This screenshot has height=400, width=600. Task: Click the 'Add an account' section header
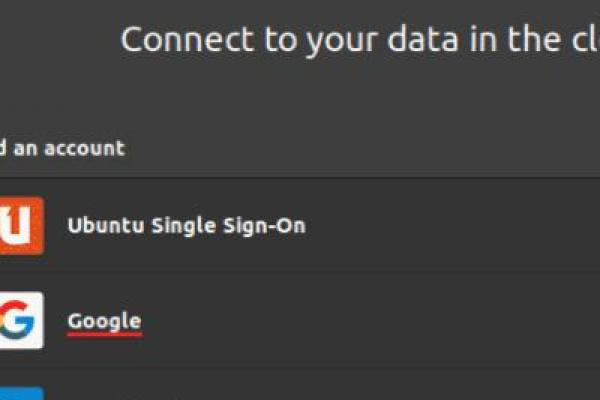pos(62,148)
